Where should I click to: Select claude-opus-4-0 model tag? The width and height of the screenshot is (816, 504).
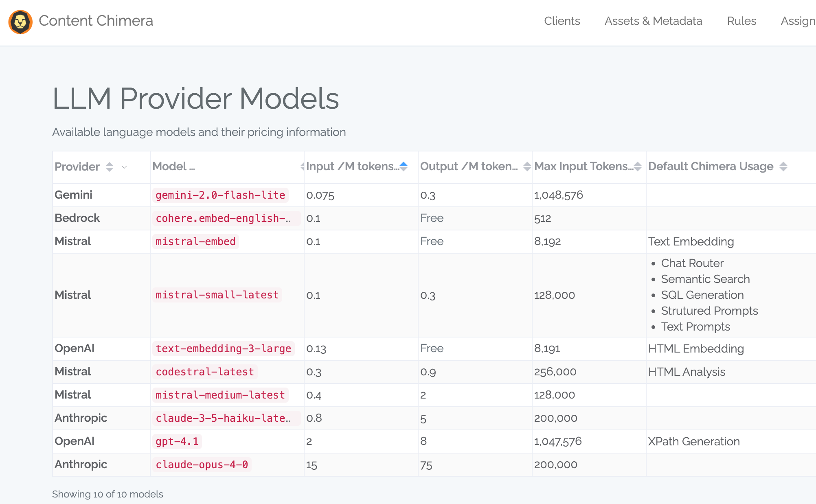(202, 465)
